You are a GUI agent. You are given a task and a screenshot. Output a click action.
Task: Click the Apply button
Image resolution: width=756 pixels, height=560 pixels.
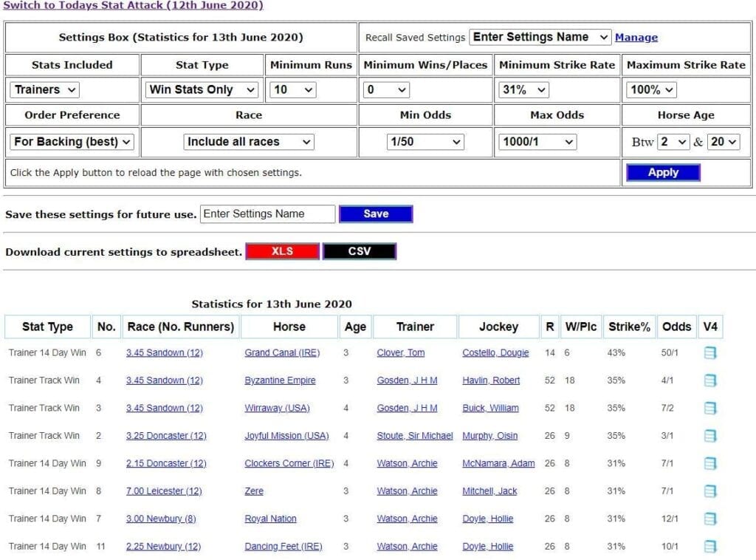pos(664,173)
